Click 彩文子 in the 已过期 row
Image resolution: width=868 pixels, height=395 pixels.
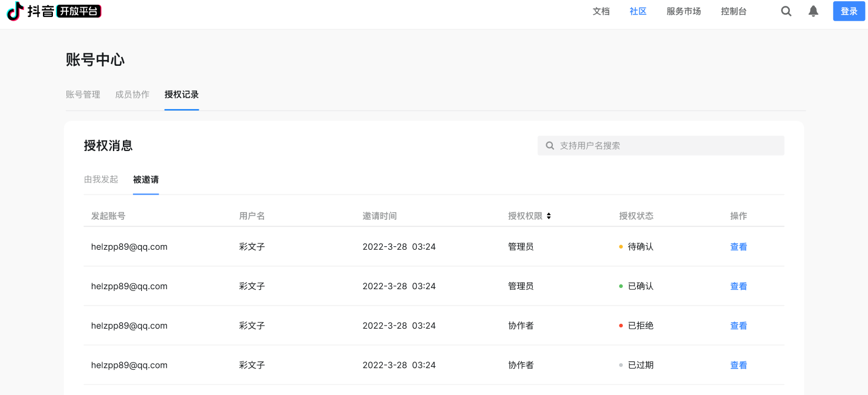252,365
